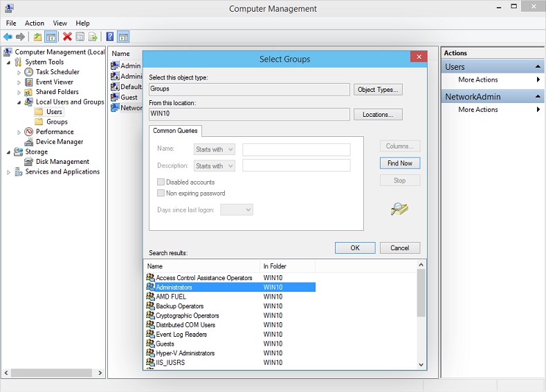Open the Action menu
The height and width of the screenshot is (392, 546).
pos(34,24)
